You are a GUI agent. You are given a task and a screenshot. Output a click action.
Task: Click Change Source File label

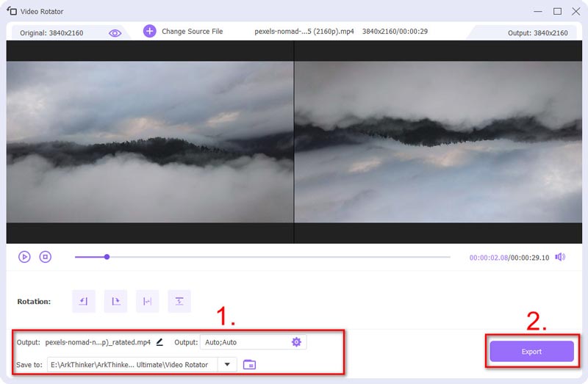[192, 32]
